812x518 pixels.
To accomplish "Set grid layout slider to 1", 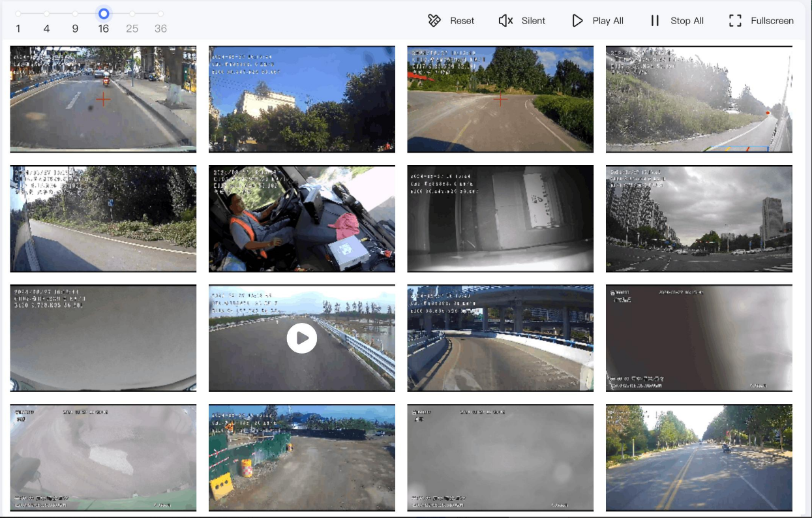I will click(18, 14).
